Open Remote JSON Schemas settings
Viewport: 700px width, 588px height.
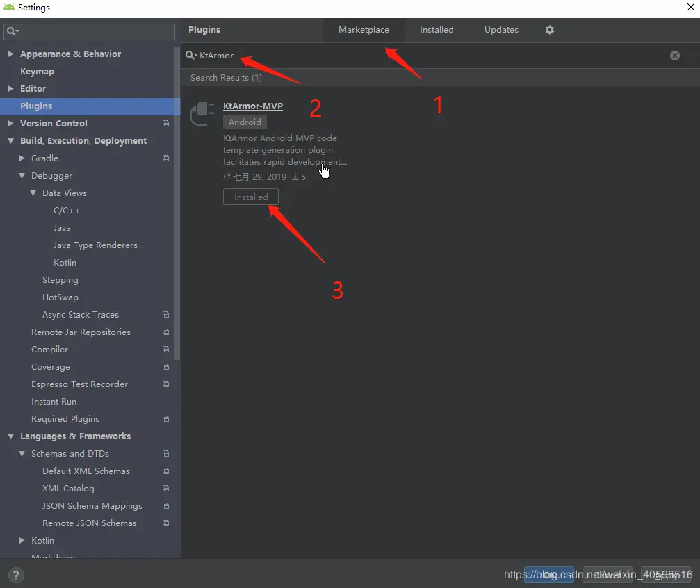[89, 523]
